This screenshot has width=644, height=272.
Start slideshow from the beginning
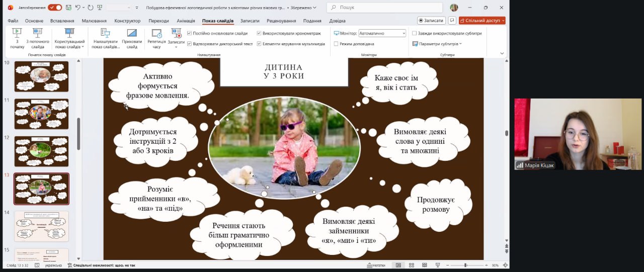17,38
